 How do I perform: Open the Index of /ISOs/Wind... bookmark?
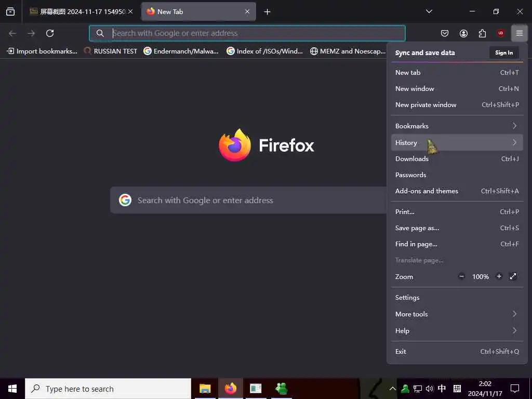pos(265,51)
